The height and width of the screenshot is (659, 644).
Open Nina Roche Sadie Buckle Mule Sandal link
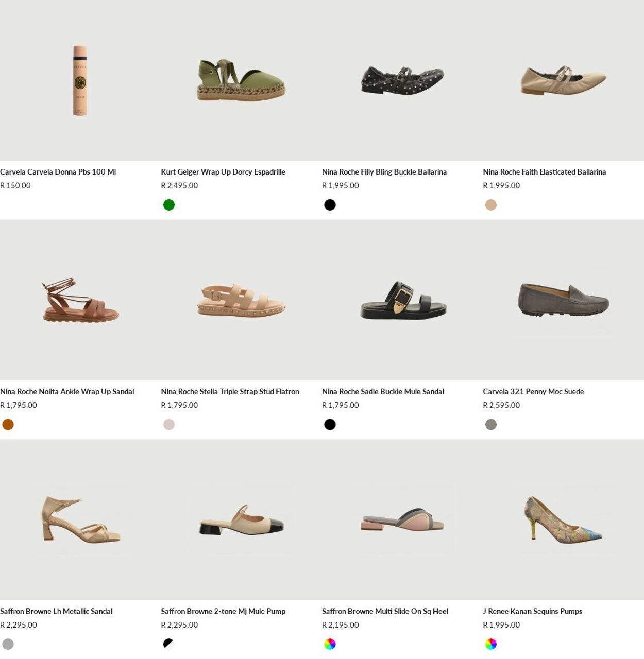click(x=383, y=392)
